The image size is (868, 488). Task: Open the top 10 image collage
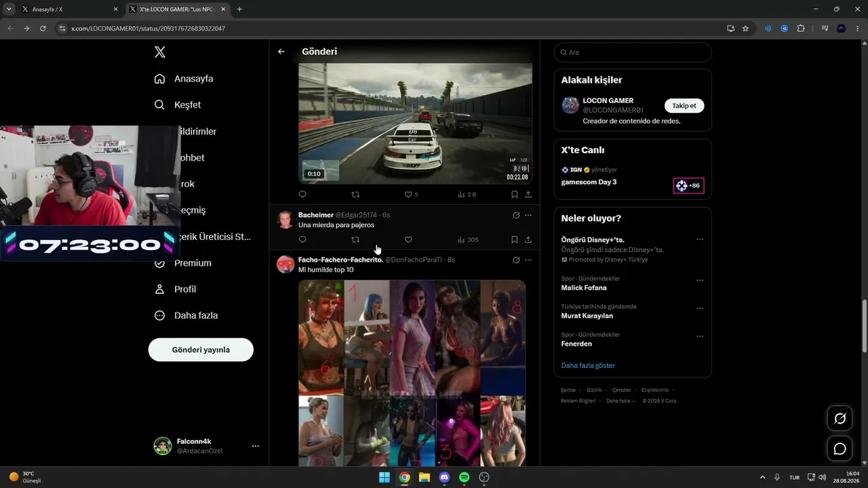pyautogui.click(x=412, y=373)
